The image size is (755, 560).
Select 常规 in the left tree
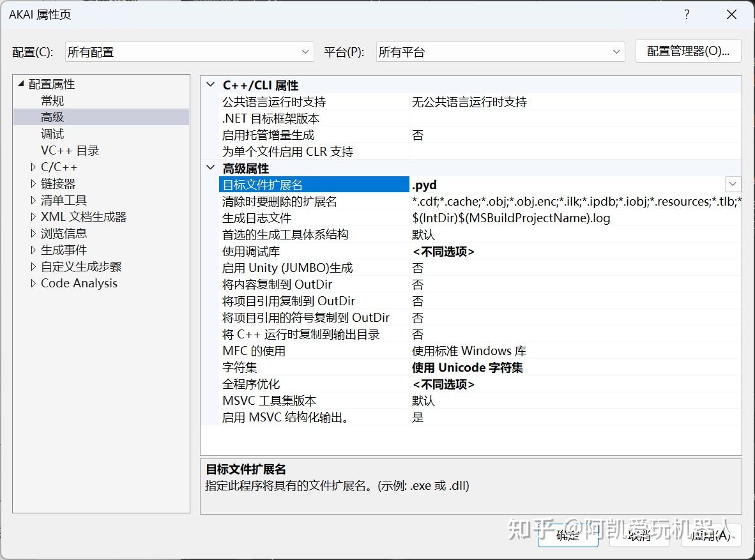pyautogui.click(x=52, y=100)
